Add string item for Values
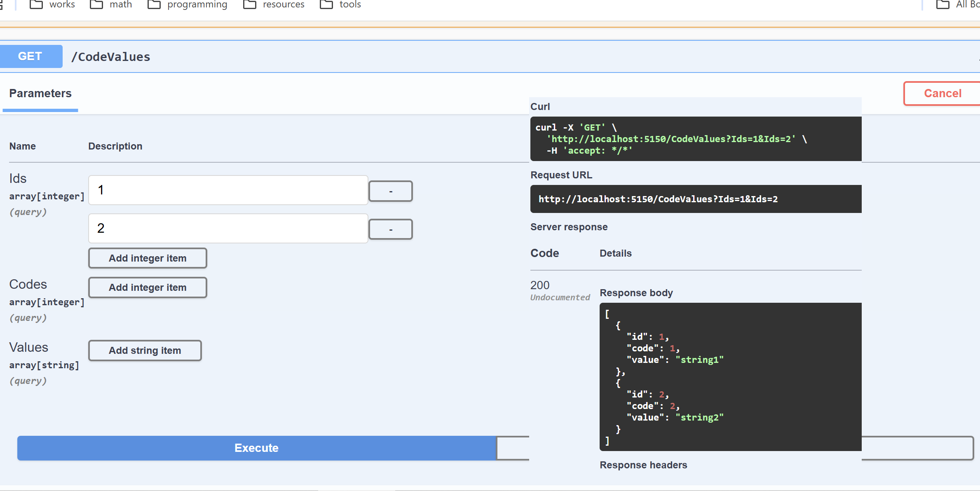Viewport: 980px width, 491px height. tap(145, 351)
